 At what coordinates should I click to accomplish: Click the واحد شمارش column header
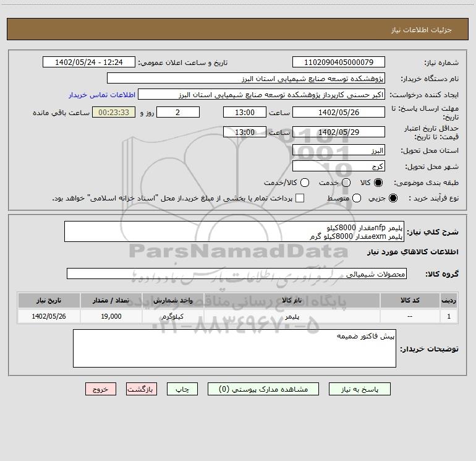(x=172, y=301)
